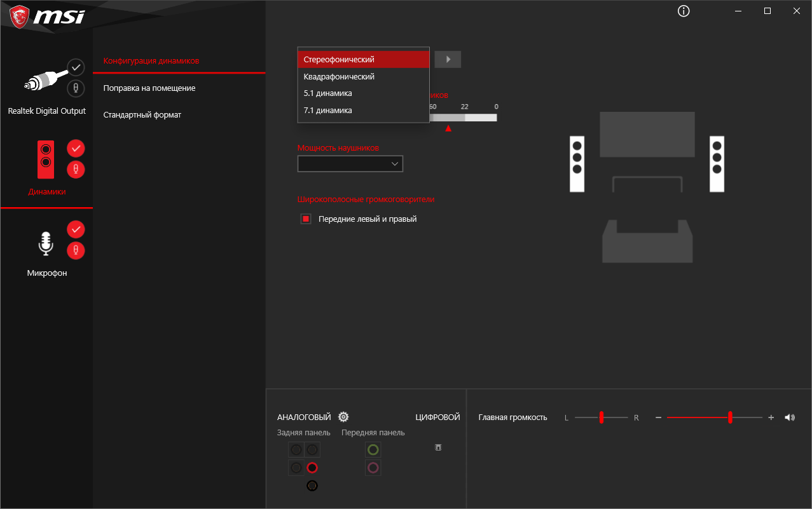Toggle Передние левый и правый checkbox
This screenshot has height=509, width=812.
(306, 219)
